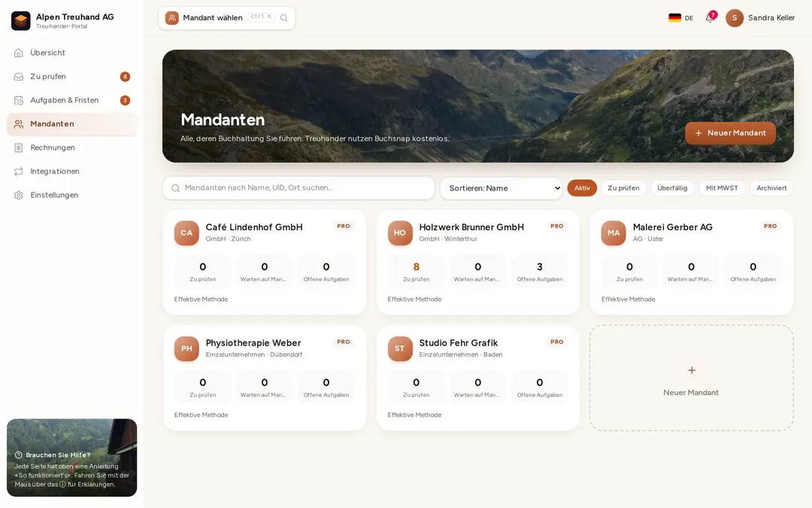Click the magnifier icon in Mandant wählen
Screen dimensions: 812x508
point(283,18)
